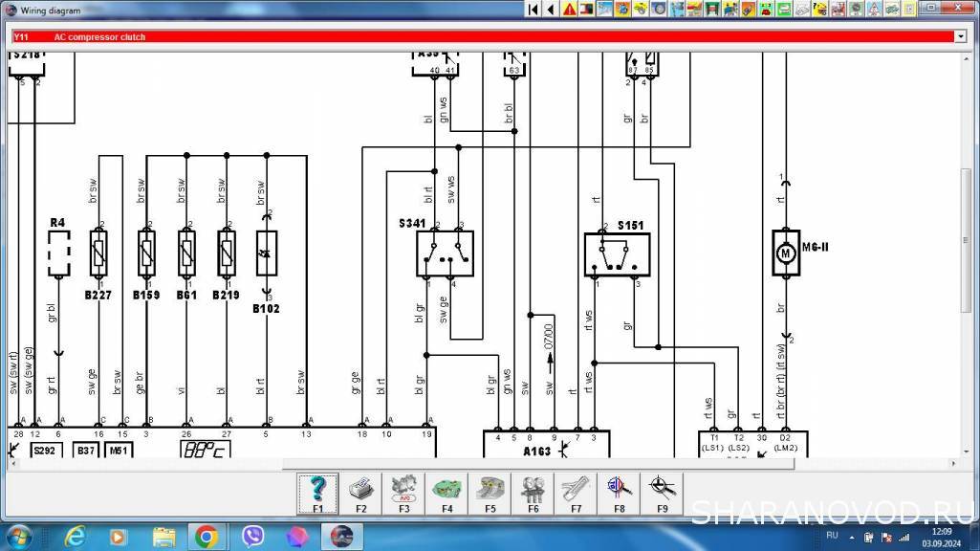Click the F5 component location button
Screen dimensions: 980x551
point(490,490)
